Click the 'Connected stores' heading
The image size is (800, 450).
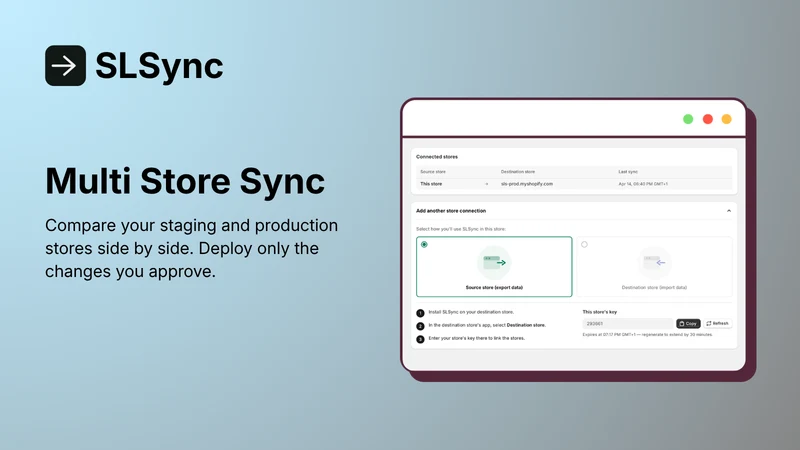pyautogui.click(x=437, y=157)
